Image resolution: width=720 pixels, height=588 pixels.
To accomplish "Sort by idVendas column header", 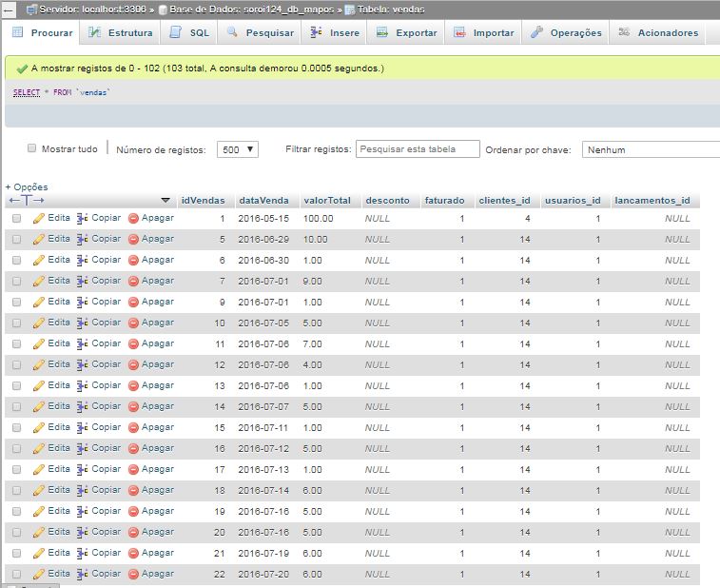I will point(203,201).
